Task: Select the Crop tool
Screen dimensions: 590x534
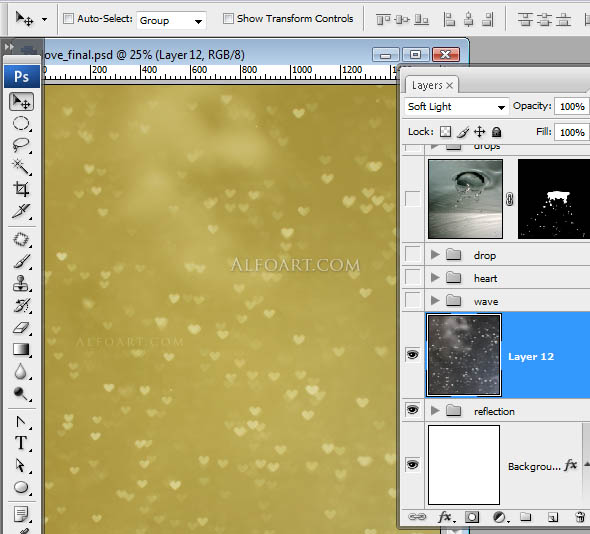Action: click(x=21, y=189)
